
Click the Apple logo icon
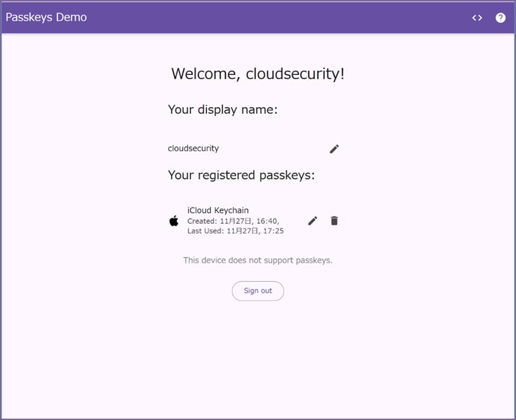174,220
